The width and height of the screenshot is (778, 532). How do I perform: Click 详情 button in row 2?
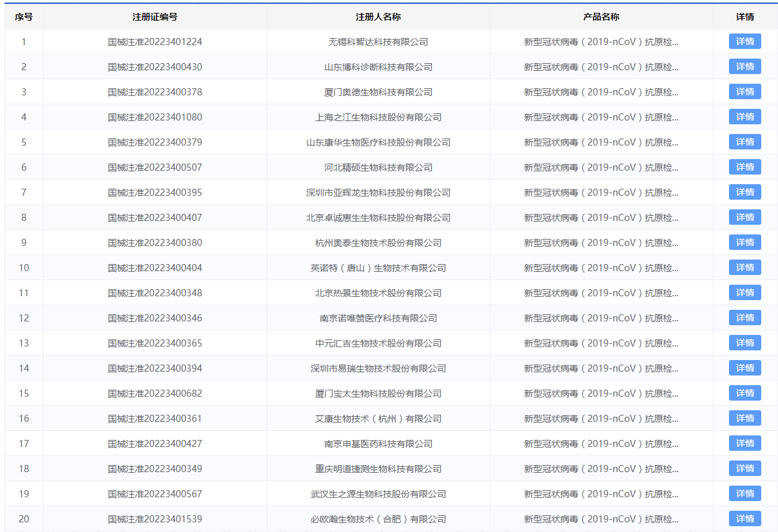(x=744, y=67)
